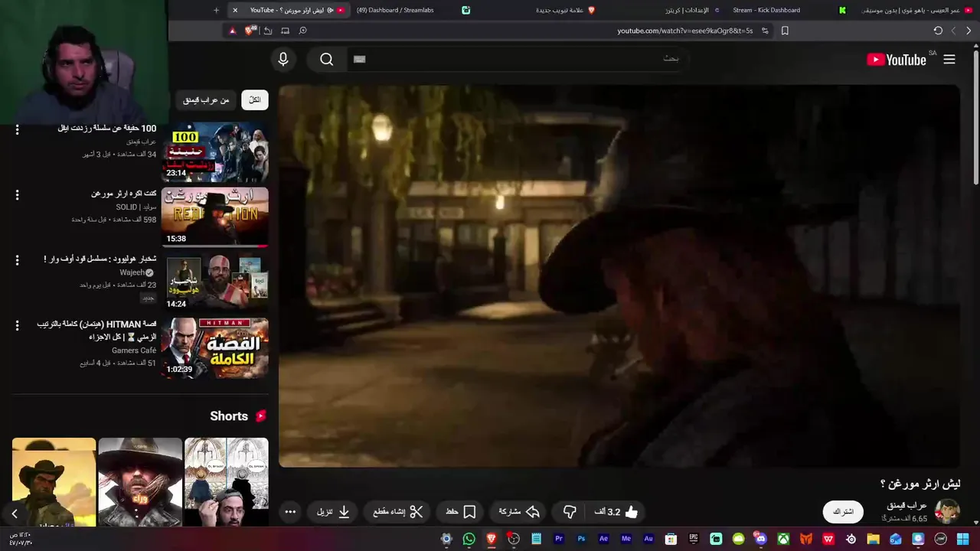Open the short with cowboy on yellow background
This screenshot has height=551, width=980.
[54, 482]
